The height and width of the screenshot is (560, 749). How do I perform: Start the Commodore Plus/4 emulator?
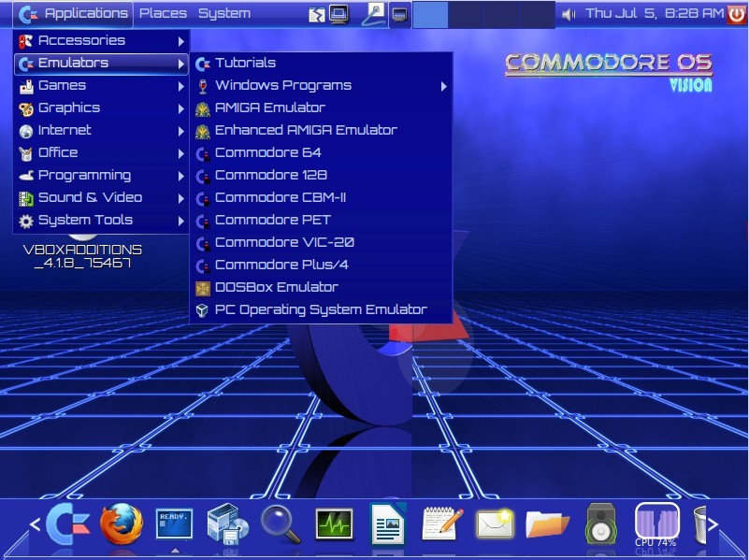tap(321, 265)
